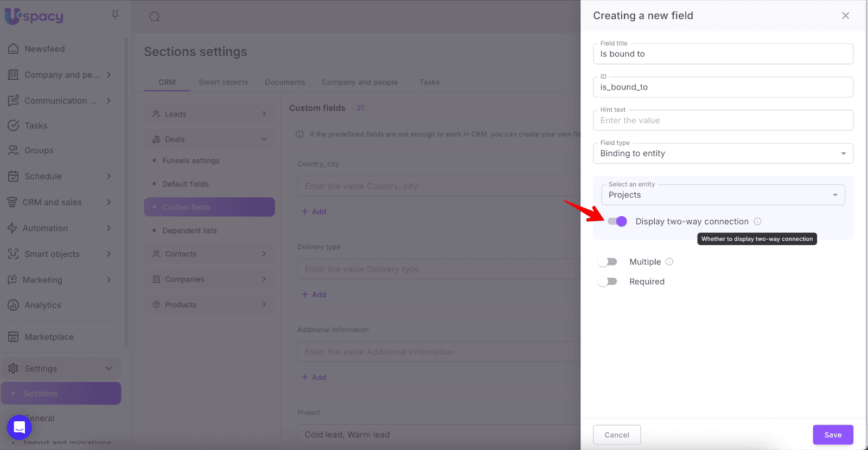
Task: Click the search magnifier icon
Action: tap(155, 17)
